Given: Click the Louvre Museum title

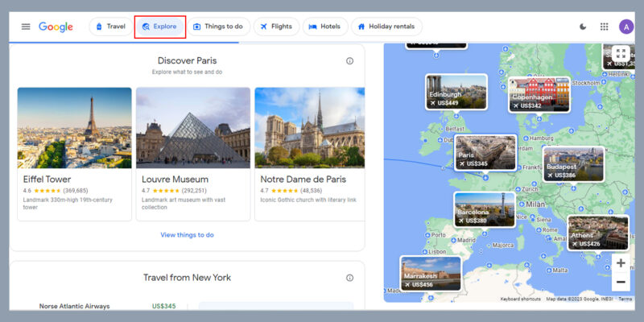Looking at the screenshot, I should (x=175, y=180).
